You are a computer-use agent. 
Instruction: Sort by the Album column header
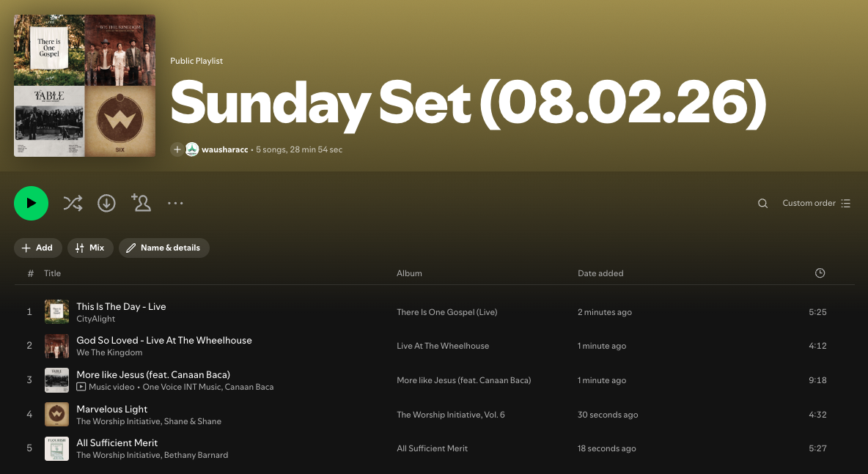click(409, 273)
